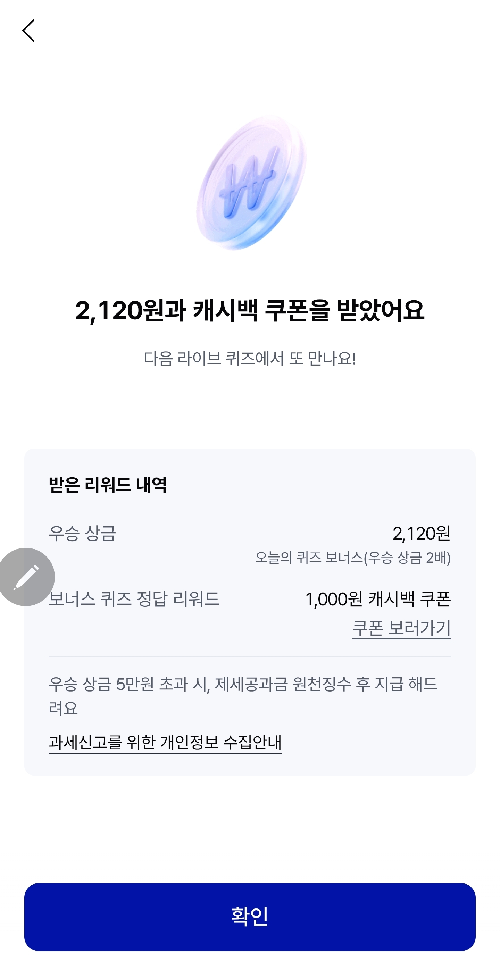The height and width of the screenshot is (980, 500).
Task: Tap the 보너스 퀴즈 정답 리워드 label
Action: tap(134, 599)
